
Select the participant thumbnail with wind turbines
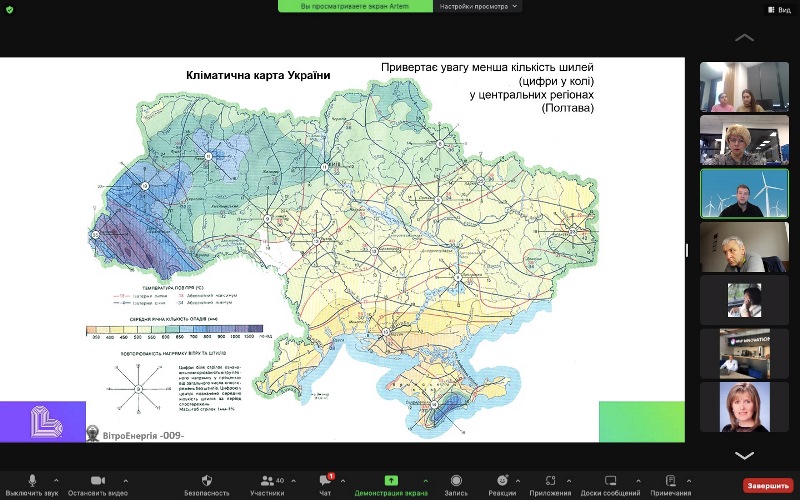point(737,193)
